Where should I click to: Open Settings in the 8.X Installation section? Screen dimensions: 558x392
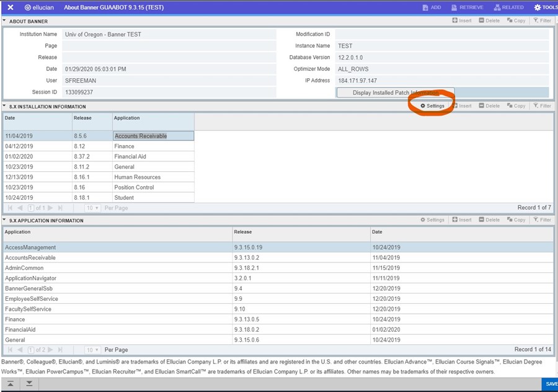point(432,105)
